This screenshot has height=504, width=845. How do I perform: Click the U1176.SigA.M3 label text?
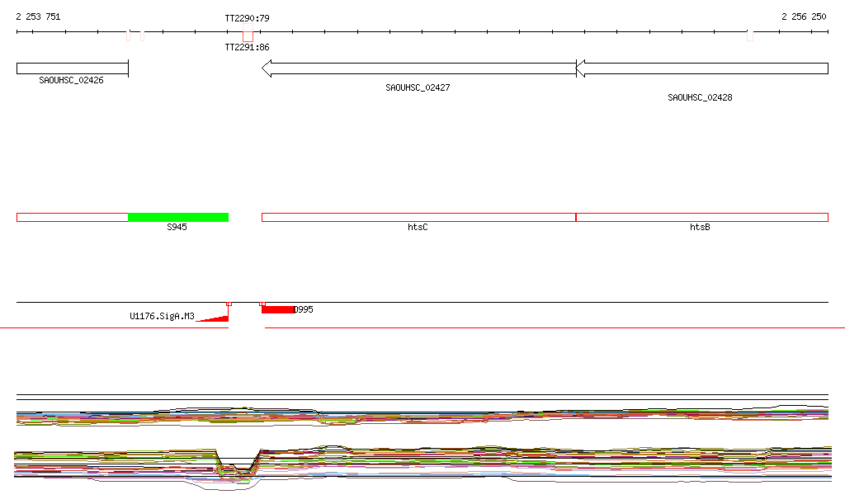pyautogui.click(x=162, y=316)
